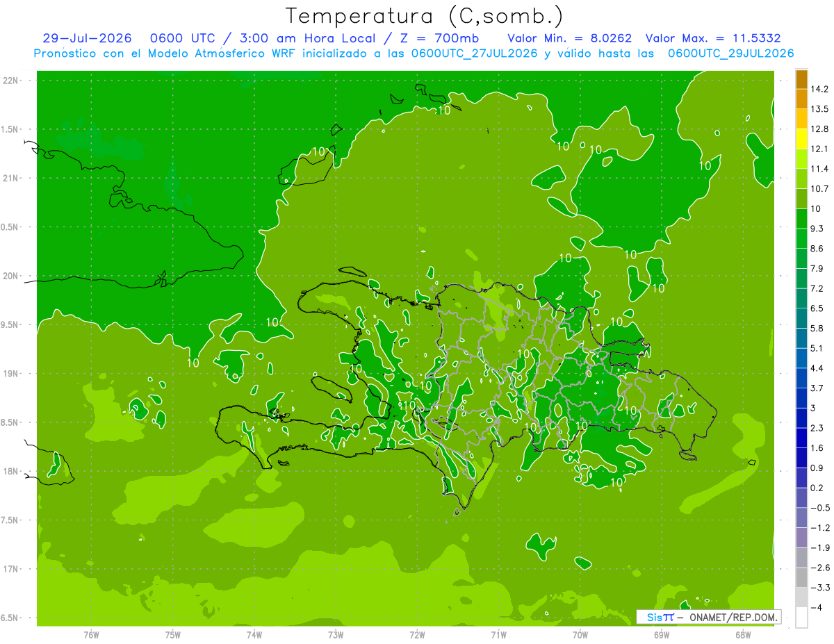
Task: Click the "6.5" value on color scale
Action: click(817, 308)
